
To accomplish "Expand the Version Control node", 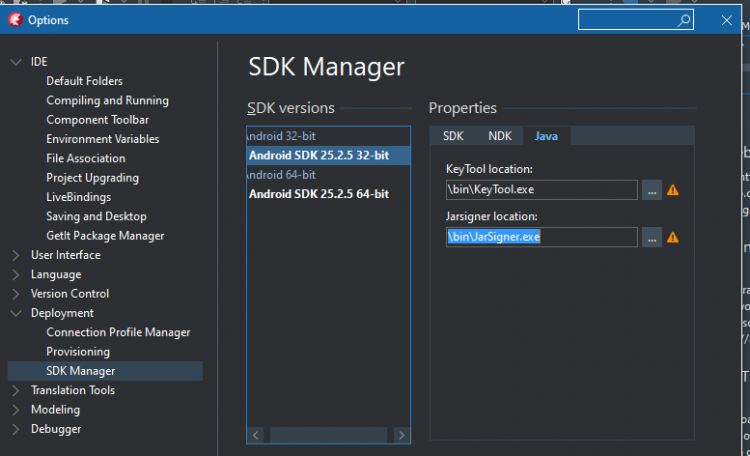I will pos(16,294).
